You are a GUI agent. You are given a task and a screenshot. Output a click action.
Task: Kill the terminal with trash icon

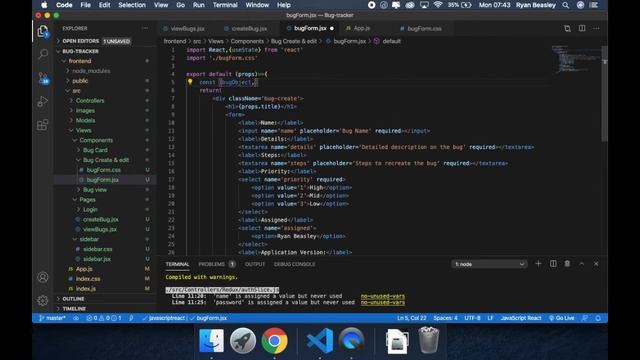pos(567,264)
